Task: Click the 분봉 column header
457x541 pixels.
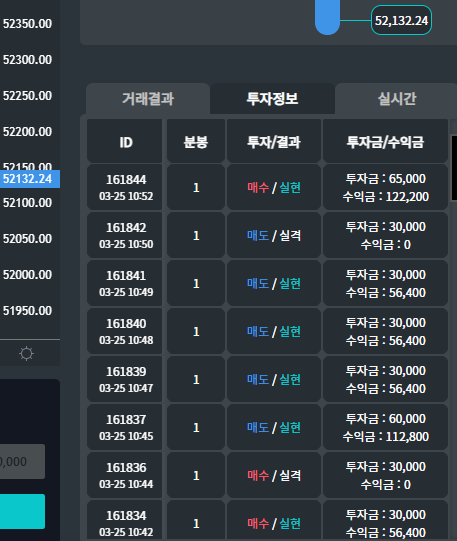Action: pyautogui.click(x=196, y=141)
